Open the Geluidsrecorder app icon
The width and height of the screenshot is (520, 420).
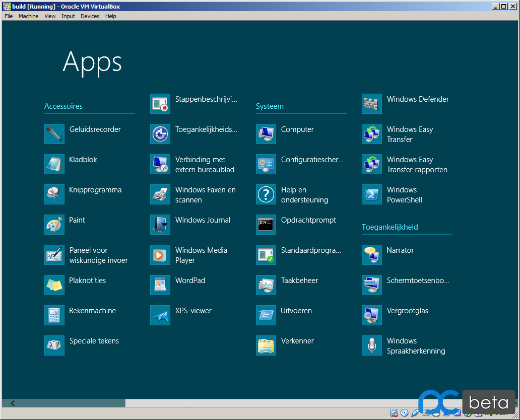pos(54,134)
